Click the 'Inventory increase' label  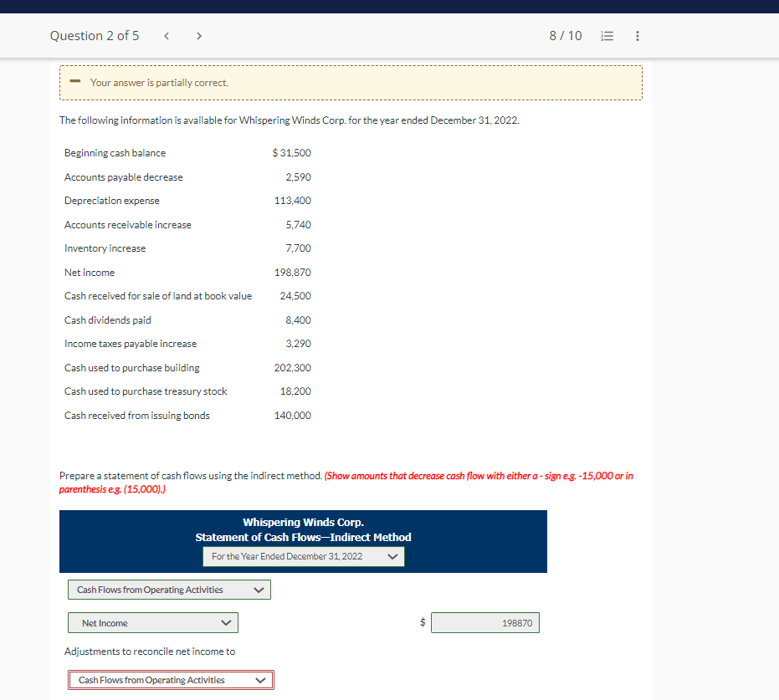point(105,248)
